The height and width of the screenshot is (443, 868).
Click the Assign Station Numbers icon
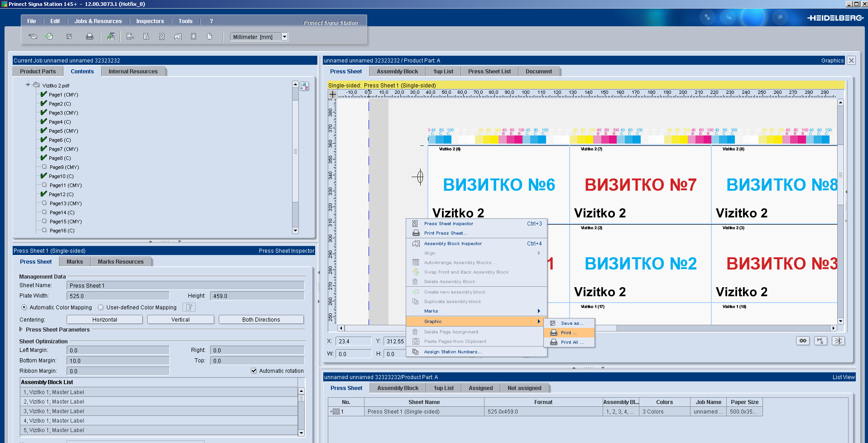415,352
